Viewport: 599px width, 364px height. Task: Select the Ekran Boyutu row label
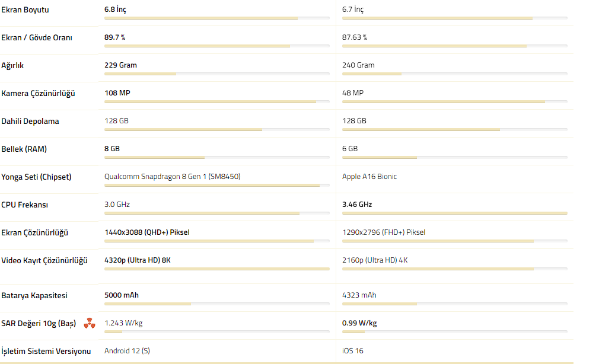(x=26, y=10)
